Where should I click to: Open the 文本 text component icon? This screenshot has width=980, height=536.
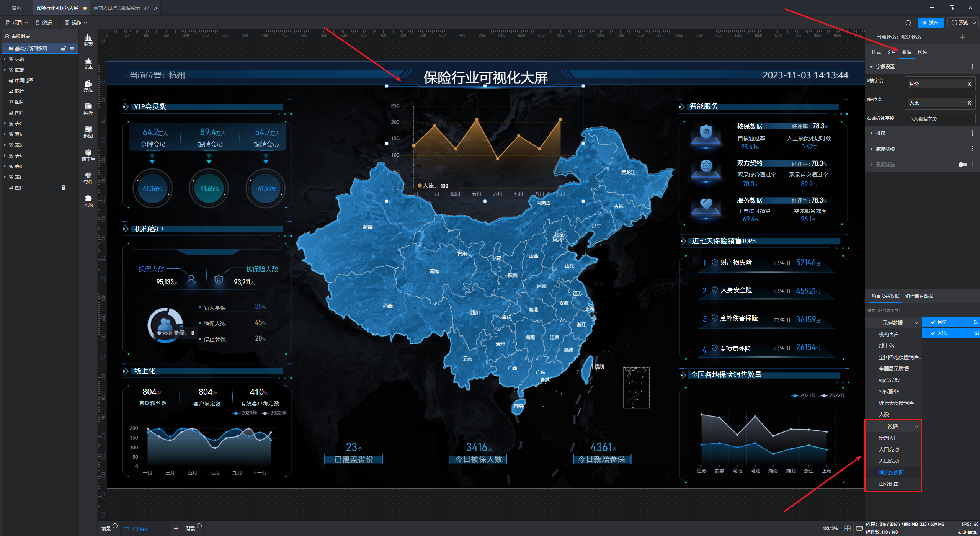tap(88, 63)
